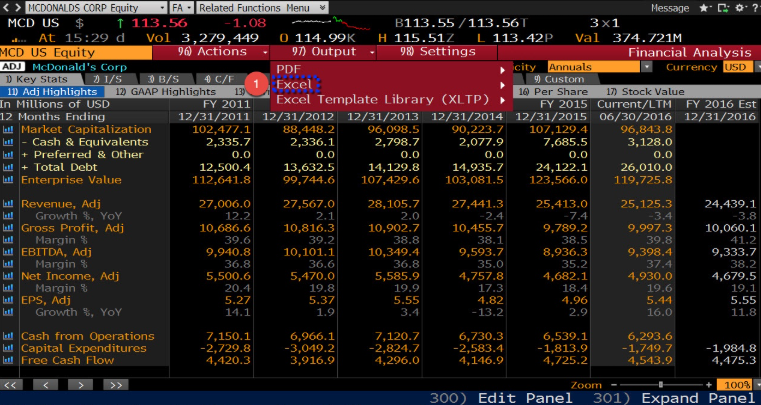Open chart icon for Net Income, Adj row
This screenshot has width=761, height=405.
[8, 276]
